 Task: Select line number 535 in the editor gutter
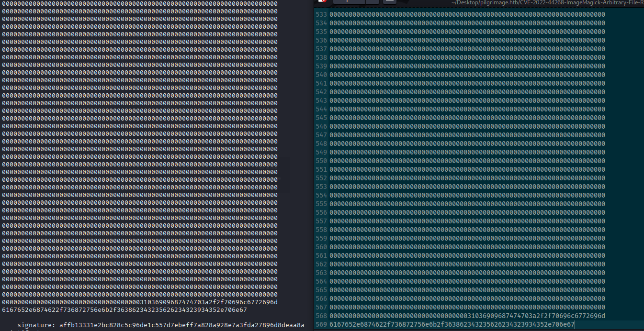pyautogui.click(x=321, y=32)
